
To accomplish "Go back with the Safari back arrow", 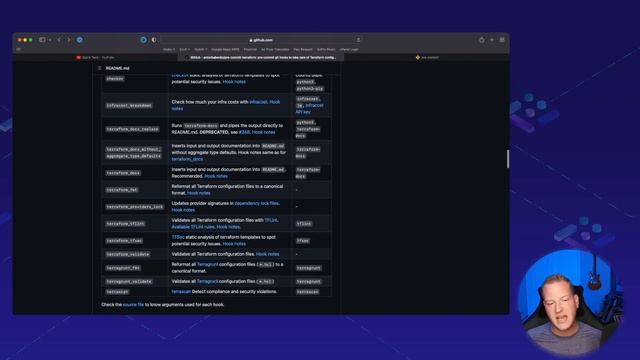I will pos(59,40).
